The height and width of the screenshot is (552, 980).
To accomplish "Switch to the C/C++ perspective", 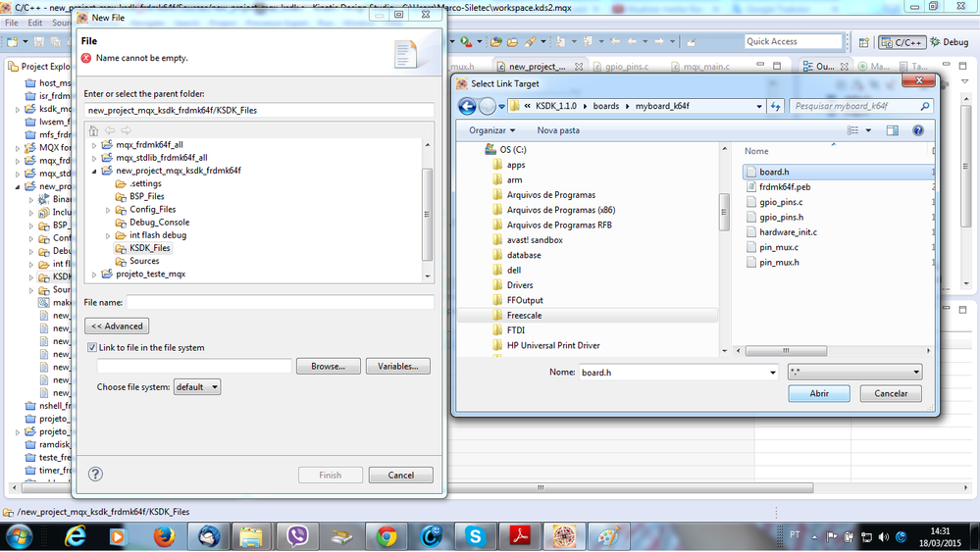I will 902,42.
